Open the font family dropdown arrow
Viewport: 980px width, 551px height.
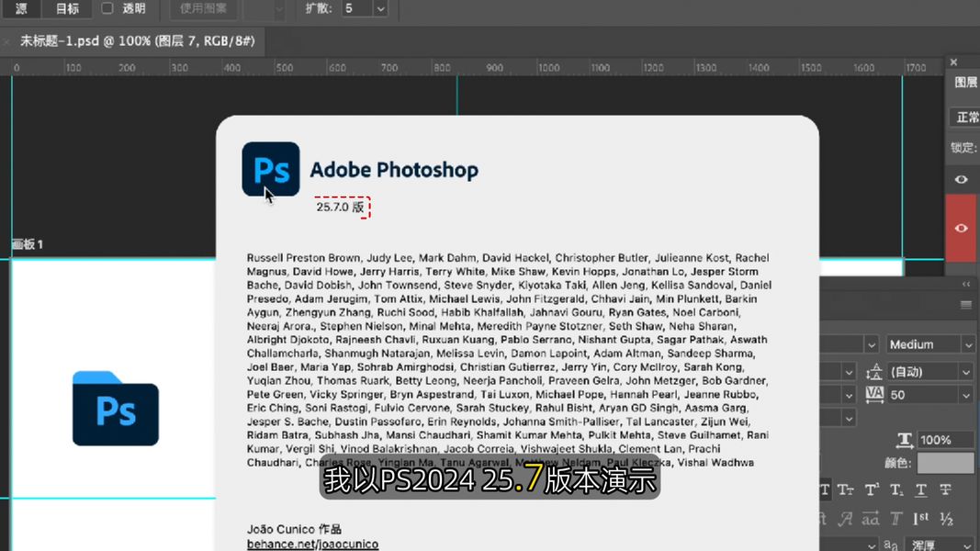872,344
